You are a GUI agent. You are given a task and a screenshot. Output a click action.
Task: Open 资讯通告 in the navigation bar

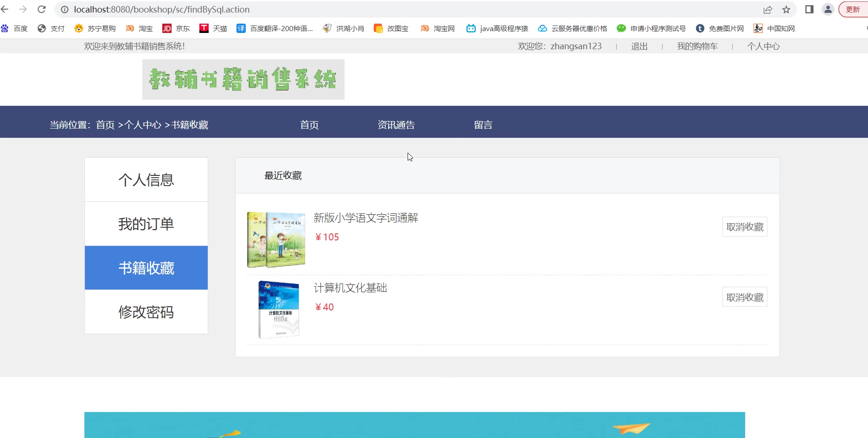click(396, 125)
